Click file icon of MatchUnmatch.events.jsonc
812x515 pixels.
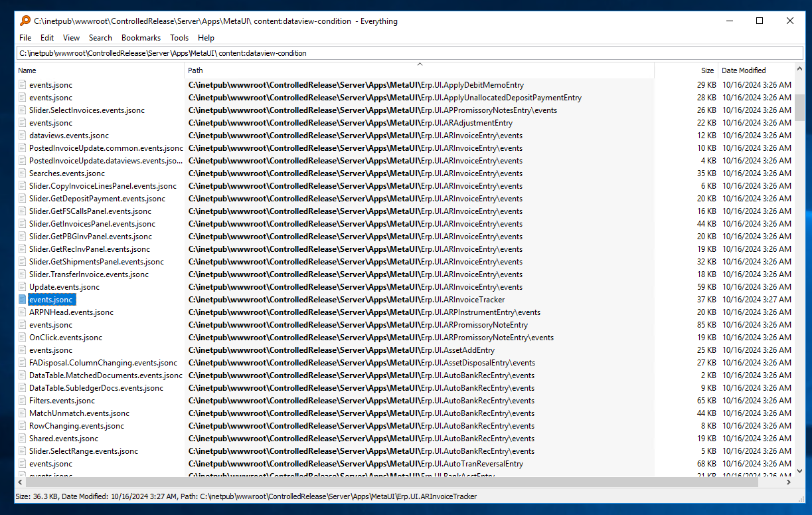point(22,413)
